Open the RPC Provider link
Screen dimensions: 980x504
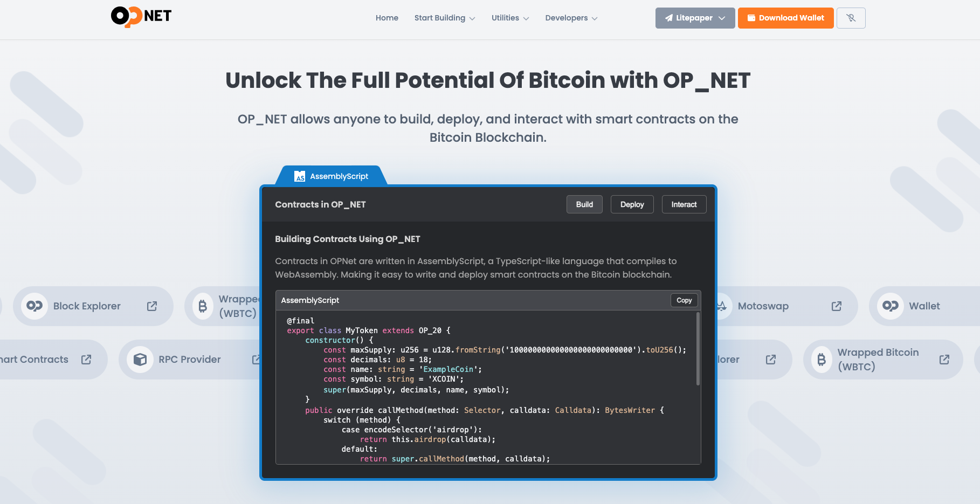point(190,360)
